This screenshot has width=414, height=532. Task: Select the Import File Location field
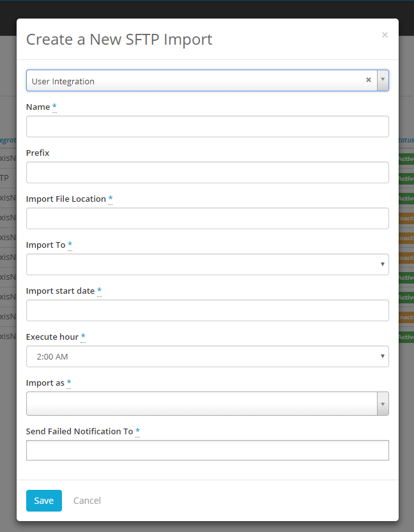click(x=207, y=218)
